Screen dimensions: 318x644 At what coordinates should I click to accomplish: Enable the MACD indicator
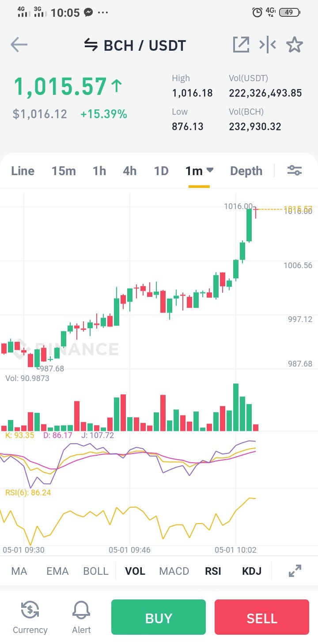174,571
